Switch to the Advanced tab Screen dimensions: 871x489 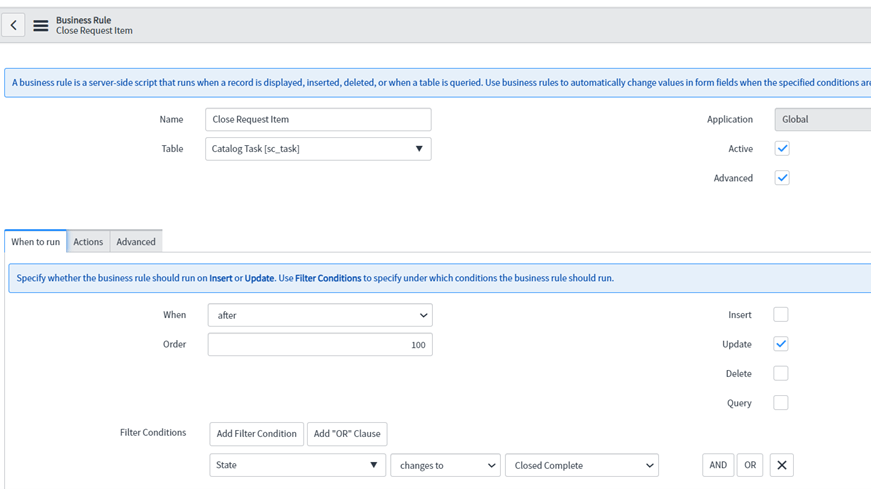pyautogui.click(x=136, y=242)
